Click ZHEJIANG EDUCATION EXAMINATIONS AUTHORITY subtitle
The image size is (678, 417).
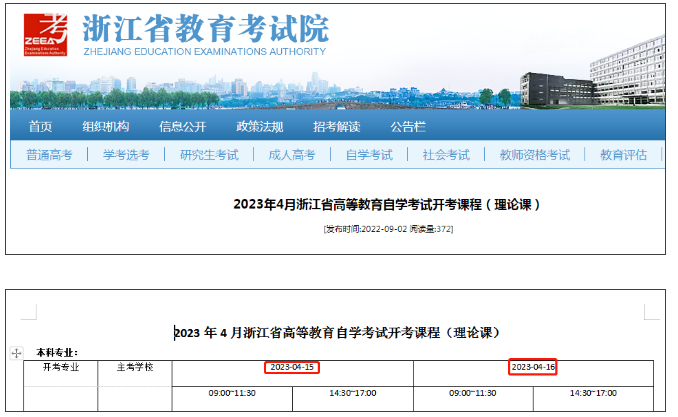(x=205, y=51)
